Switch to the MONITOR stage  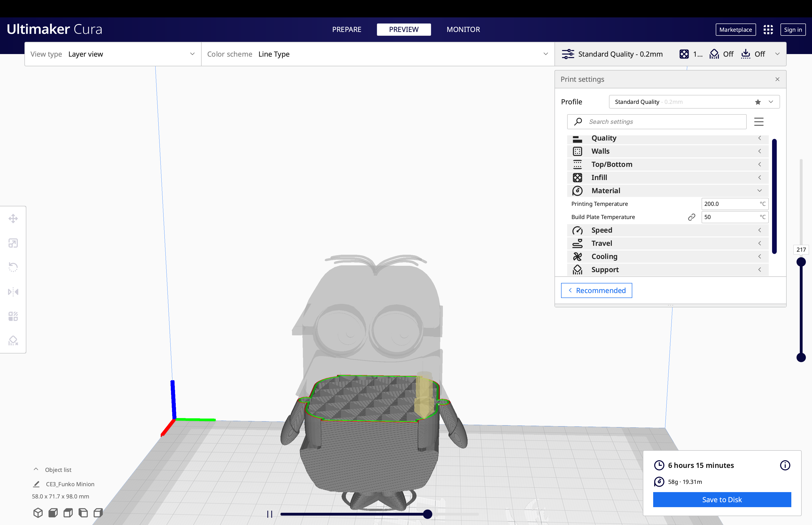tap(463, 29)
